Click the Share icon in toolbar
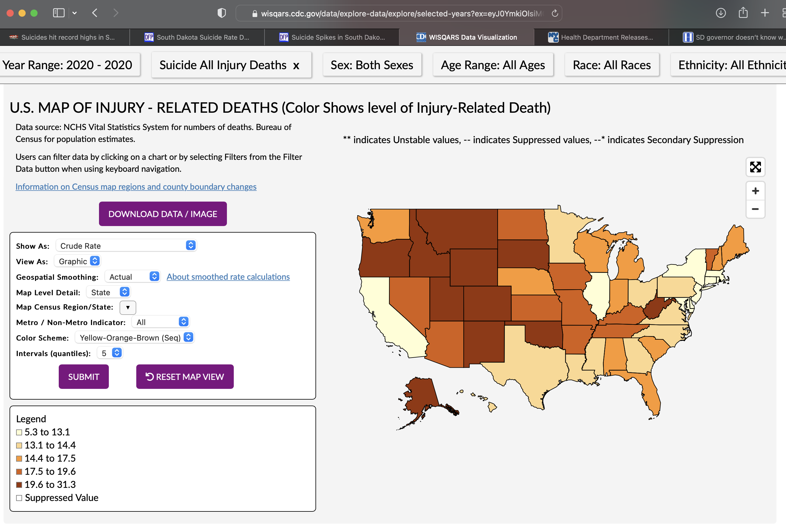The image size is (786, 532). pyautogui.click(x=743, y=13)
